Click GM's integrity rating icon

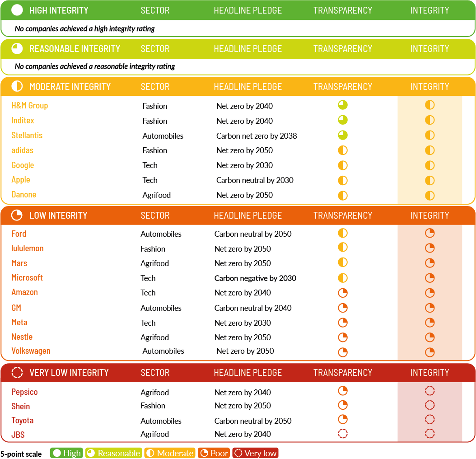429,308
